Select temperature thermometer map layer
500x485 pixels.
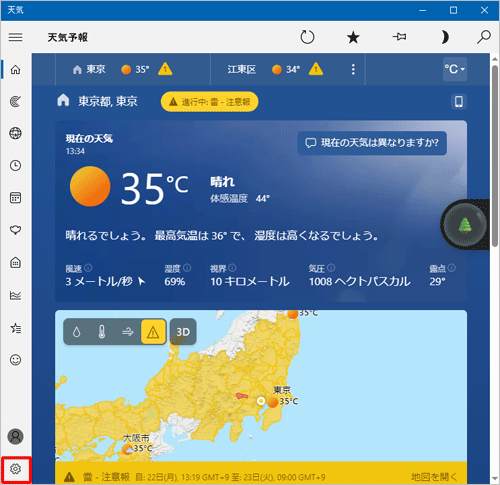coord(102,332)
